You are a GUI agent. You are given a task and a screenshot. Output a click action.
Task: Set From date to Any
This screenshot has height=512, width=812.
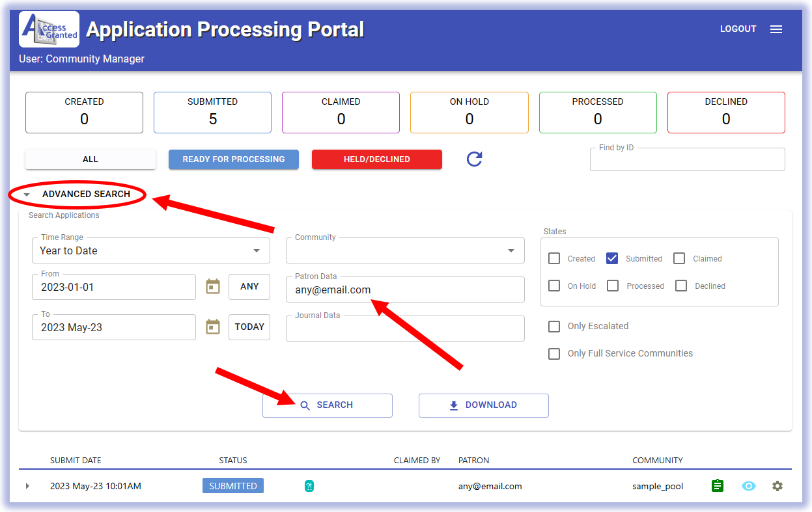(x=249, y=286)
